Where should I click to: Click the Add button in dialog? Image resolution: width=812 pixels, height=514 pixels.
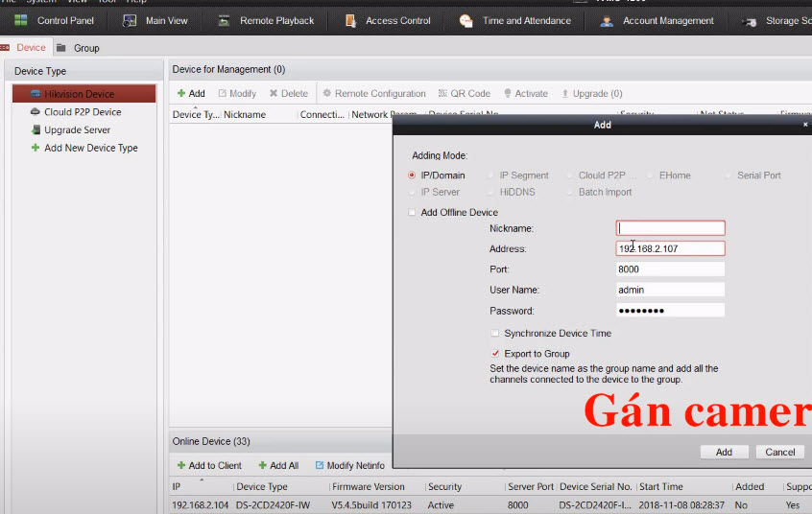tap(724, 452)
